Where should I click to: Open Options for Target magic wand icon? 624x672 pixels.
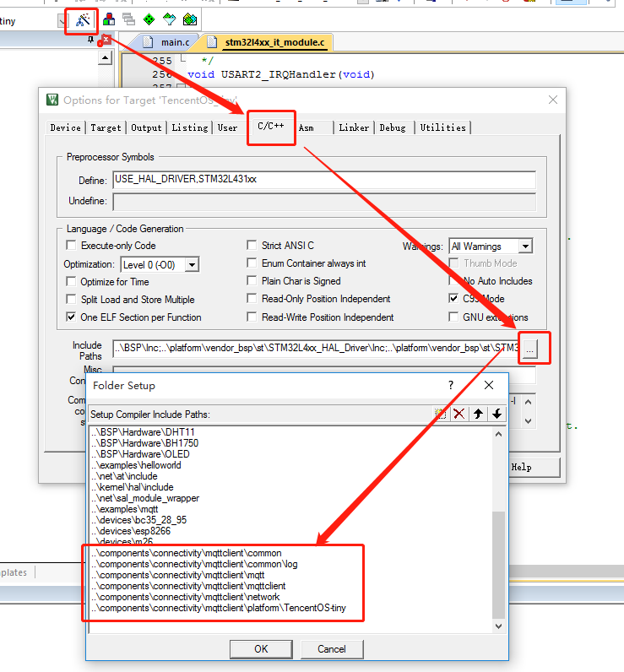click(83, 19)
